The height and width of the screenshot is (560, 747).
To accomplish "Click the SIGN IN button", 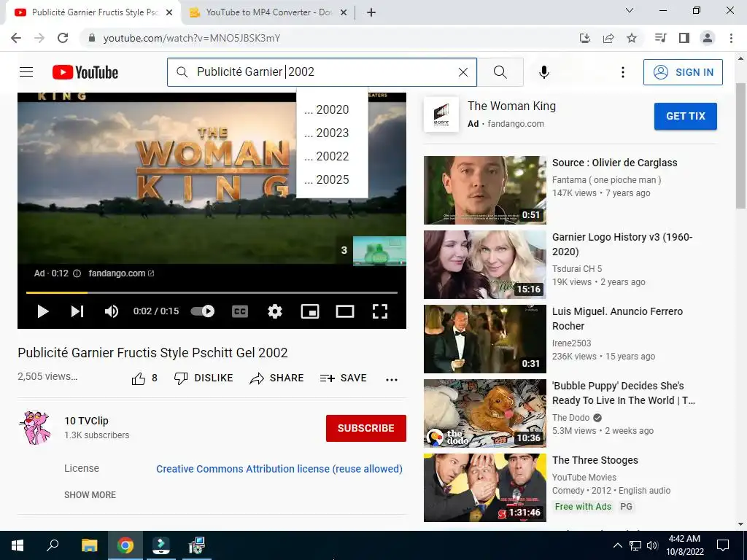I will (683, 72).
